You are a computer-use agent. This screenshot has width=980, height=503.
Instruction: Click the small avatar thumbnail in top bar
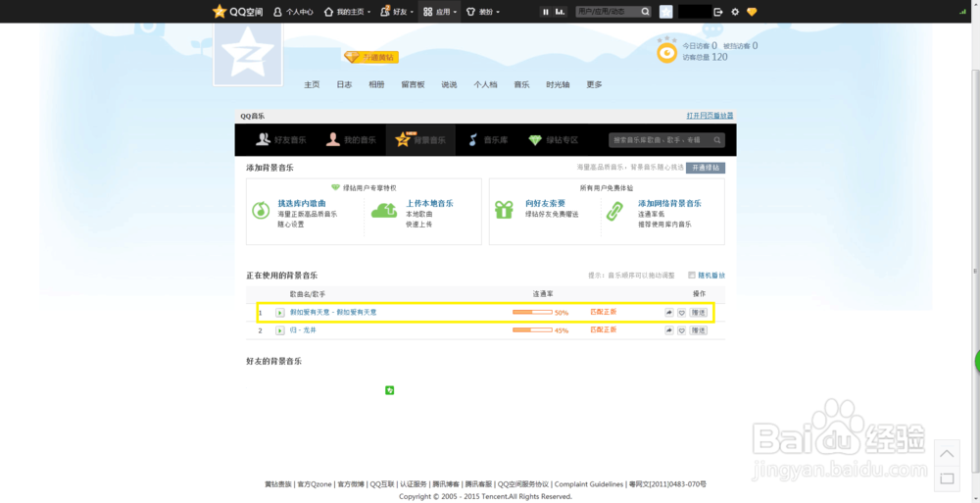665,11
